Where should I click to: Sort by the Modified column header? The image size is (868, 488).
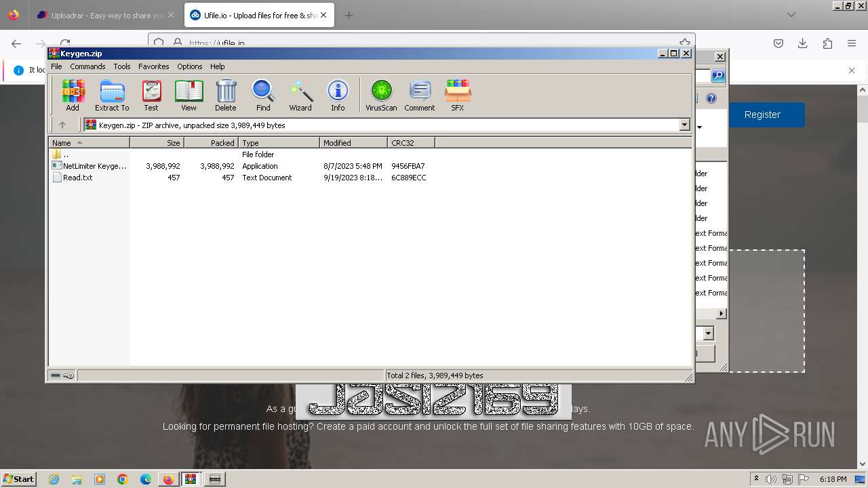click(x=353, y=142)
